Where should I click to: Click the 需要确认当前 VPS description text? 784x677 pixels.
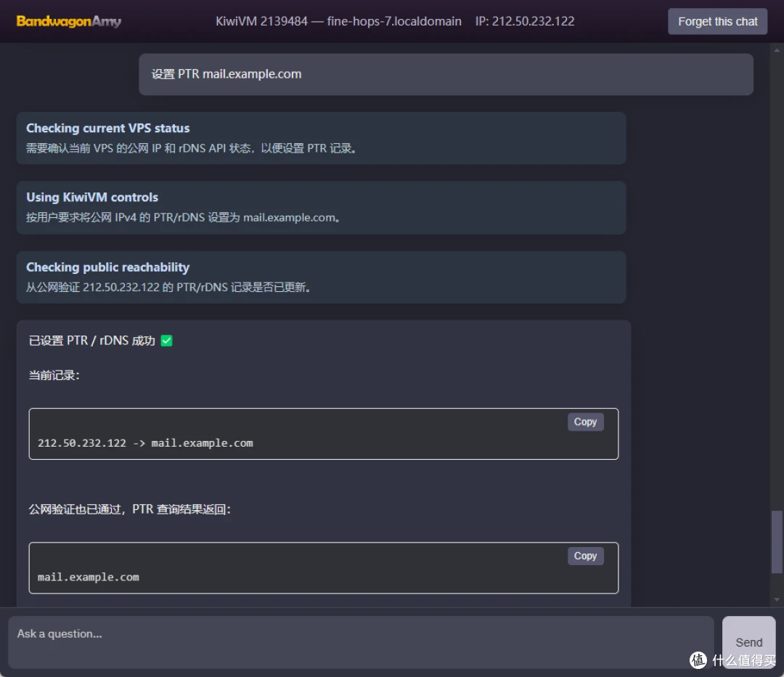[191, 148]
